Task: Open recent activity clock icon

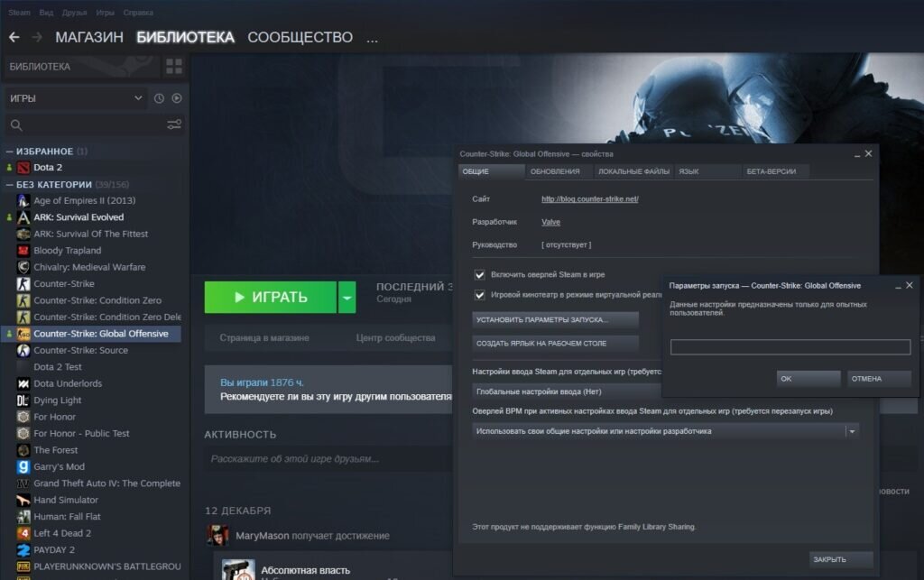Action: (159, 98)
